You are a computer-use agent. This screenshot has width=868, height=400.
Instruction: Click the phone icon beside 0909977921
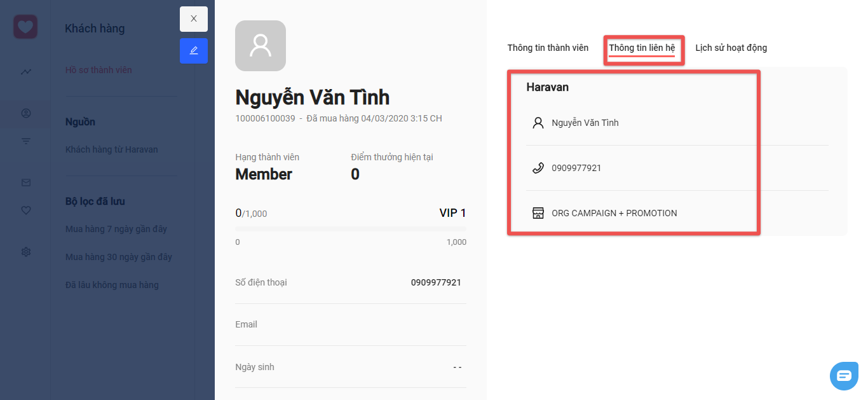point(538,168)
